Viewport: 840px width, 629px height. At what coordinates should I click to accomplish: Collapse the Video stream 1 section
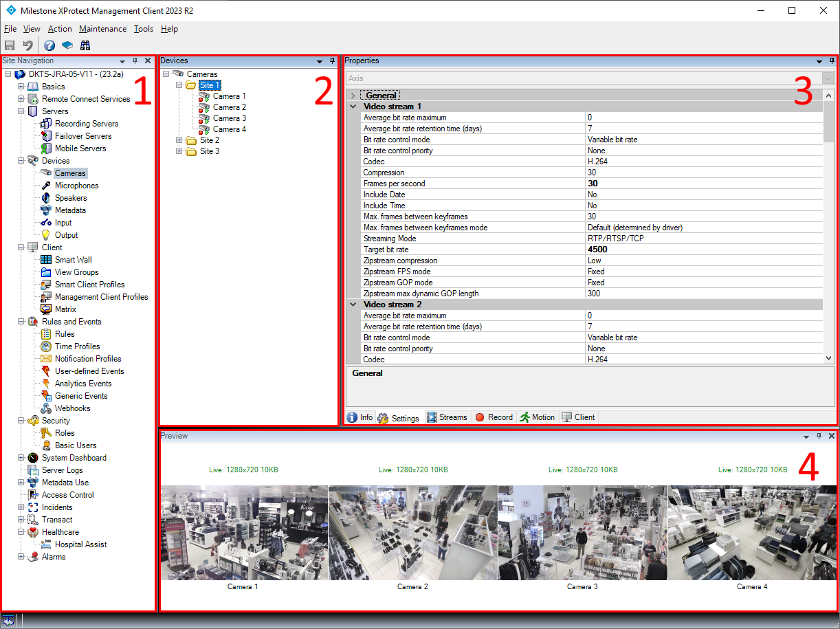tap(353, 107)
